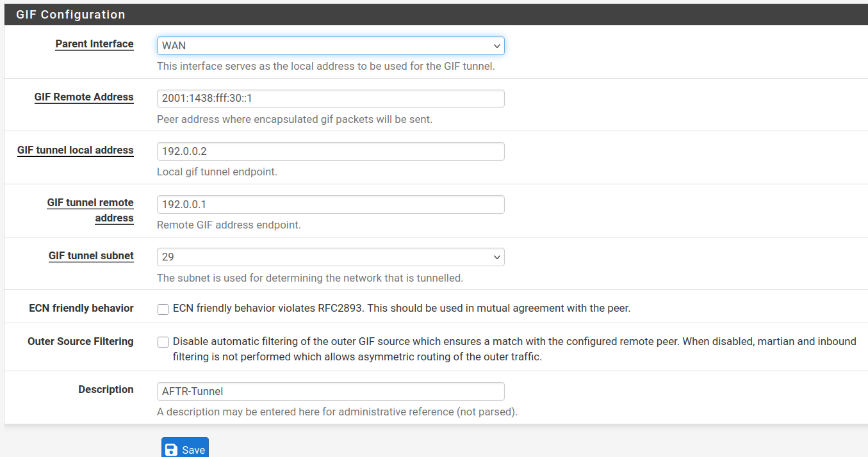
Task: Click the ECN friendly behavior row label
Action: tap(81, 309)
